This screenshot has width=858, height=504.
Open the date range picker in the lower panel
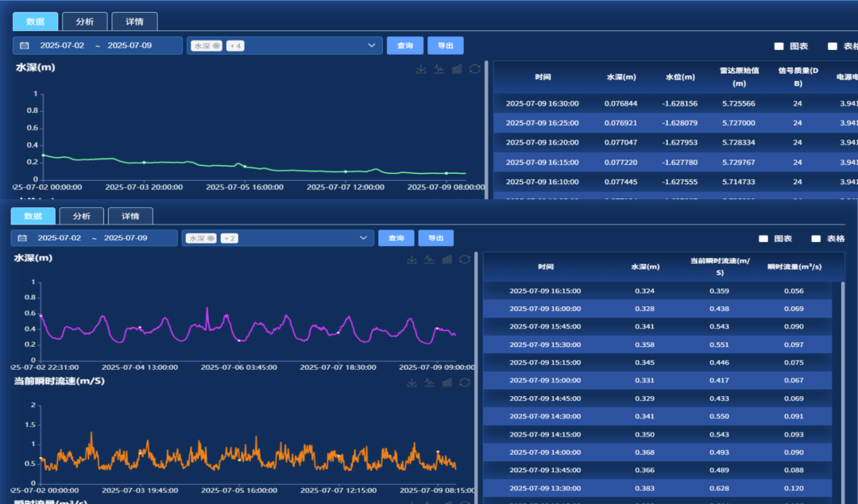[x=94, y=238]
